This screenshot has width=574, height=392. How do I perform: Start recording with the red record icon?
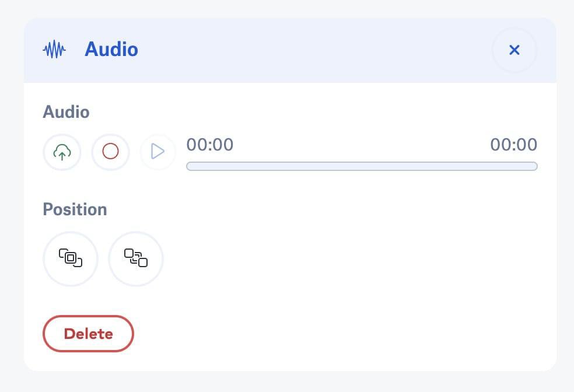110,152
